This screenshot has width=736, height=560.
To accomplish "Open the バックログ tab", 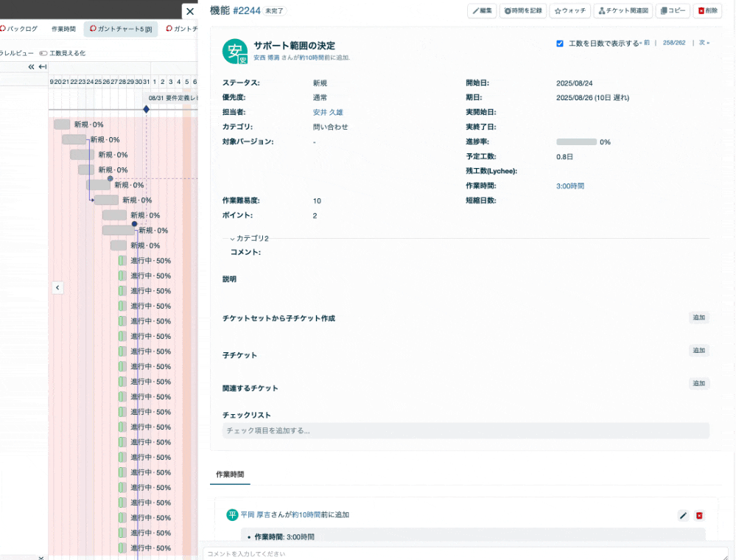I will pyautogui.click(x=18, y=29).
